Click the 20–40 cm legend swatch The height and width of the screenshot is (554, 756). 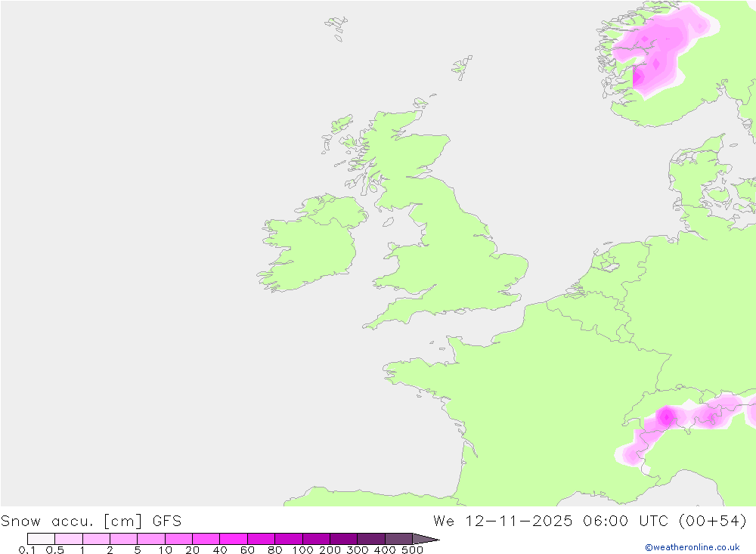[206, 539]
